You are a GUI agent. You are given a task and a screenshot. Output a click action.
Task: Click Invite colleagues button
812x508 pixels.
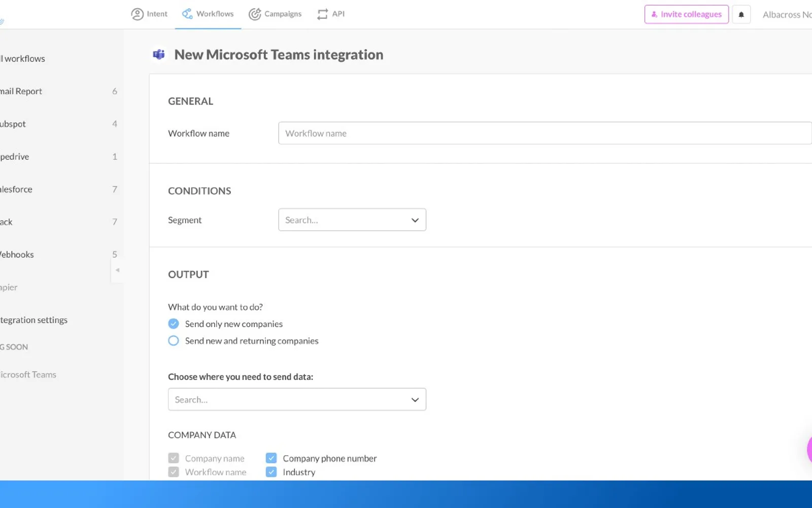click(x=687, y=14)
